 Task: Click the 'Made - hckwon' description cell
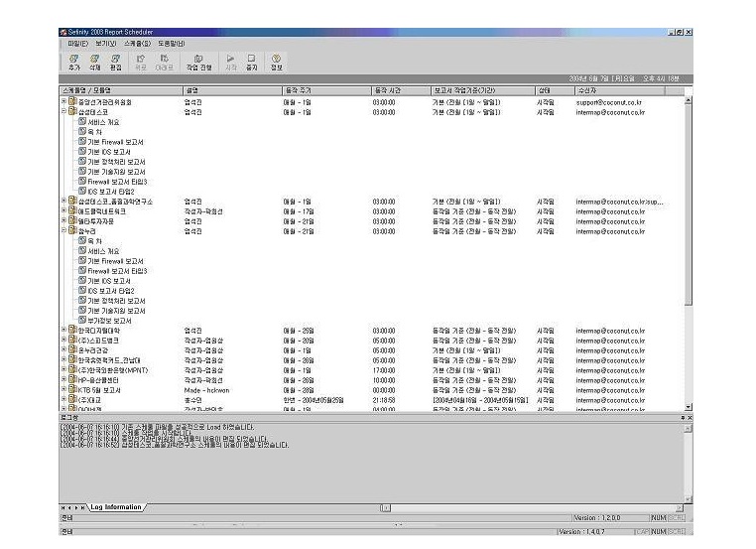click(206, 390)
